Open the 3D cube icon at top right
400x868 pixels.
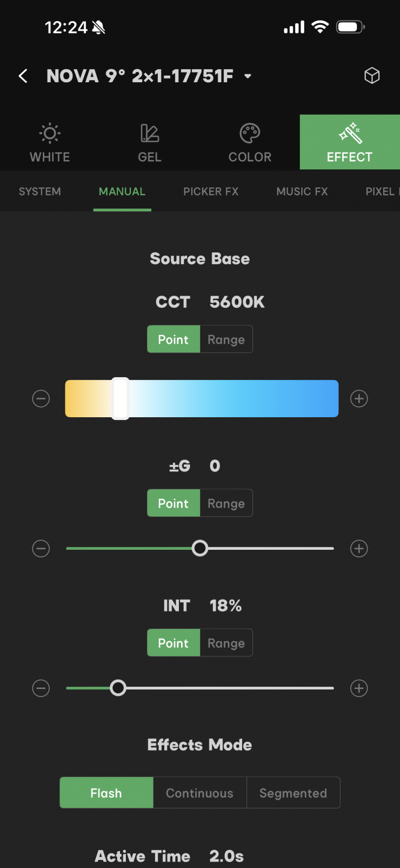(x=372, y=75)
